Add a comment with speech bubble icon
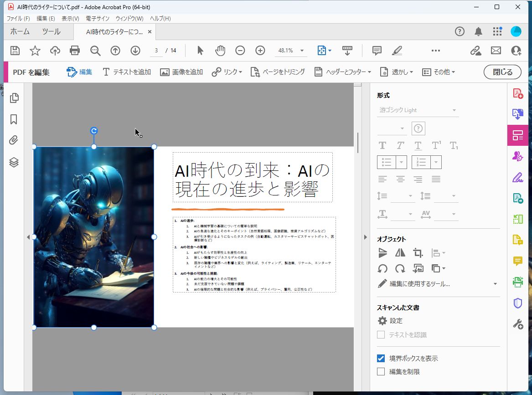The image size is (532, 395). [377, 51]
